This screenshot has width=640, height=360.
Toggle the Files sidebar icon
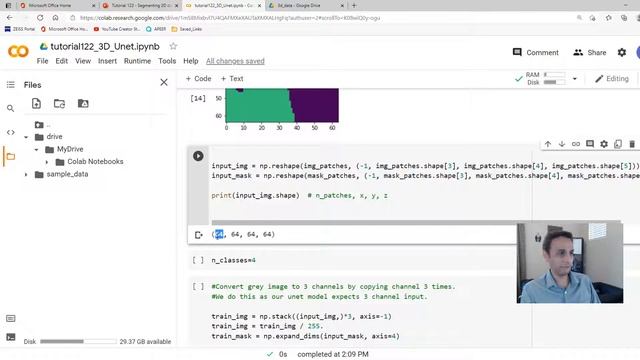[x=11, y=156]
